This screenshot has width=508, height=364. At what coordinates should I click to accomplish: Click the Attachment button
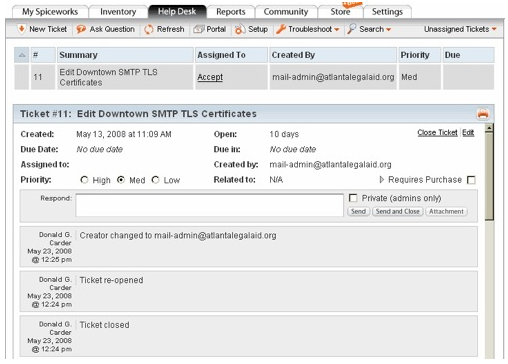[x=446, y=211]
